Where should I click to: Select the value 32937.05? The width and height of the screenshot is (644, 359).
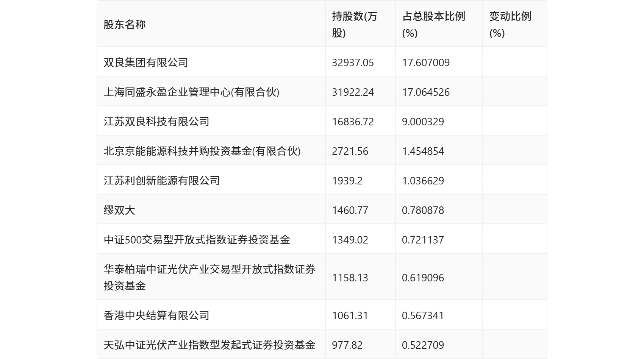pyautogui.click(x=353, y=62)
